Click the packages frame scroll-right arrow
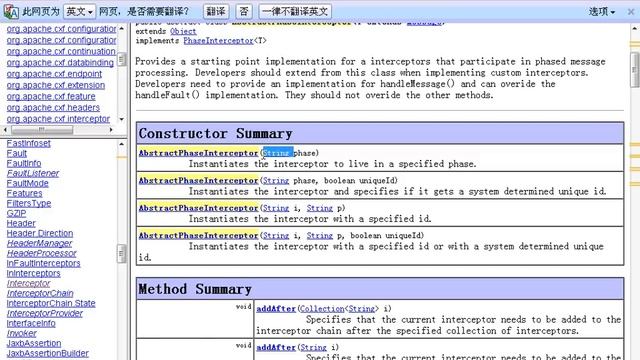The width and height of the screenshot is (640, 360). (x=111, y=130)
